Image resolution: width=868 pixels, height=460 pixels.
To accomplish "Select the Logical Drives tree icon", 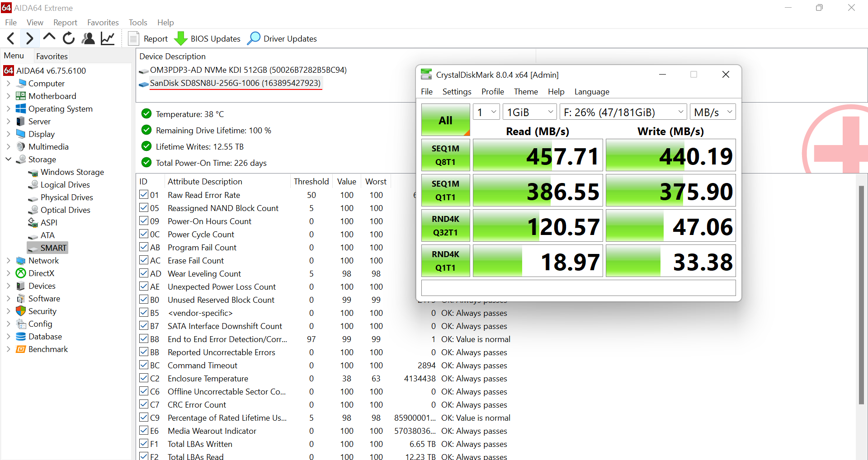I will point(33,185).
